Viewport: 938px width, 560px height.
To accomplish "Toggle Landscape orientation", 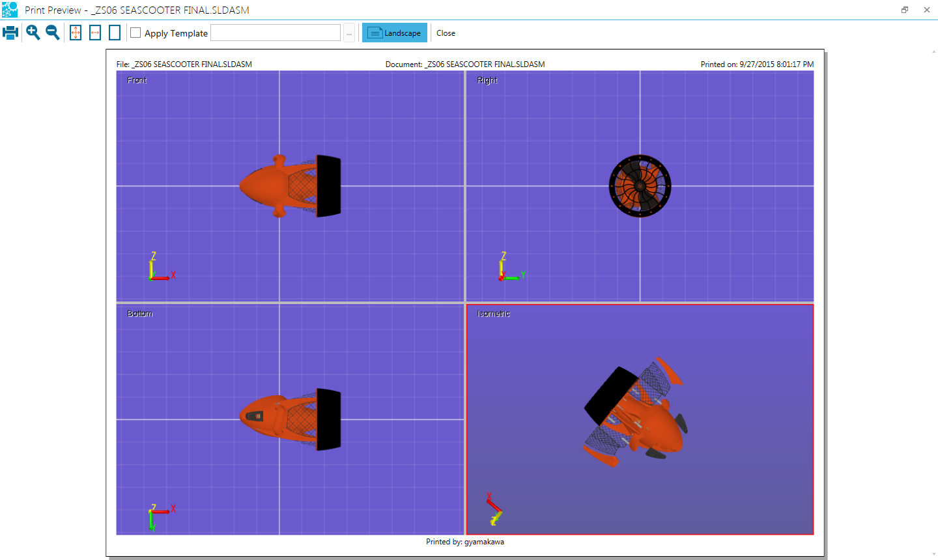I will [395, 33].
